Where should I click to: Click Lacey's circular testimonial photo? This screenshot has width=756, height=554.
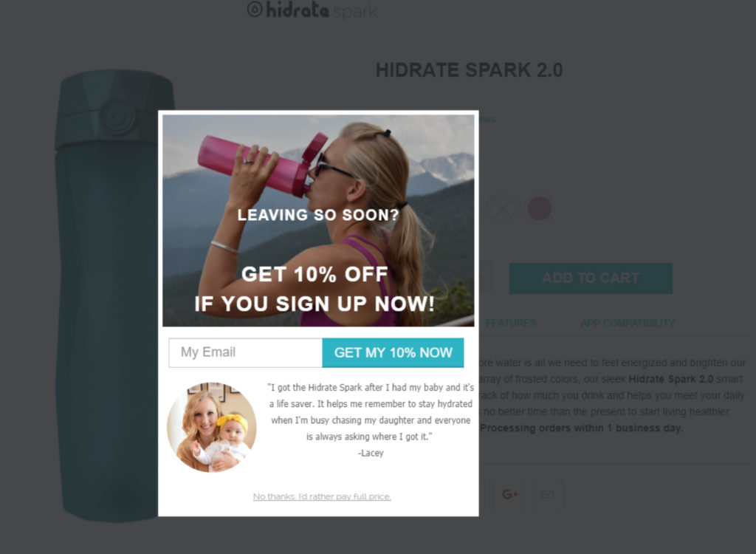pyautogui.click(x=212, y=427)
